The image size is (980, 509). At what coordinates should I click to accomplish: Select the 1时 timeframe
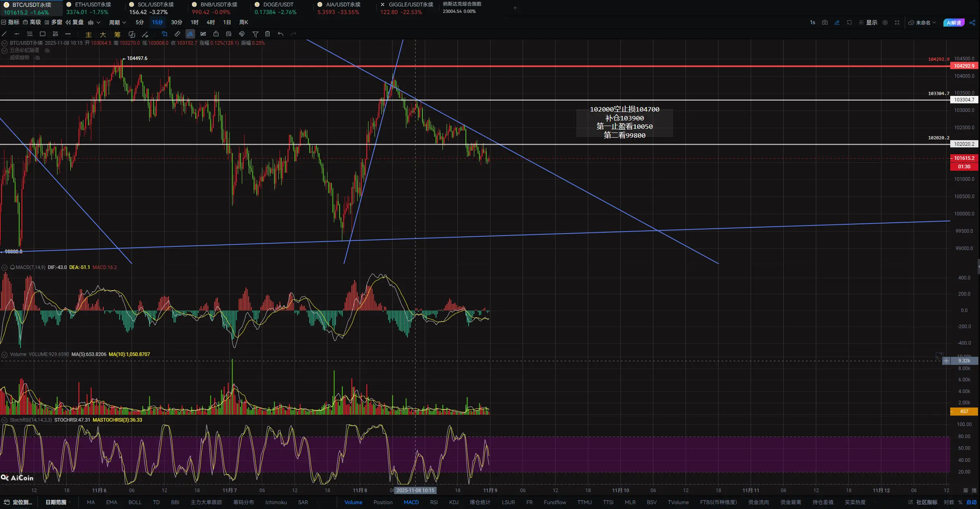(194, 23)
